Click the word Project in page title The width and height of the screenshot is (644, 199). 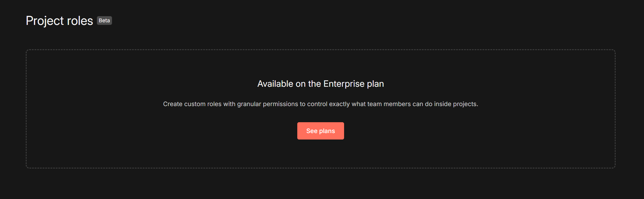[x=45, y=21]
